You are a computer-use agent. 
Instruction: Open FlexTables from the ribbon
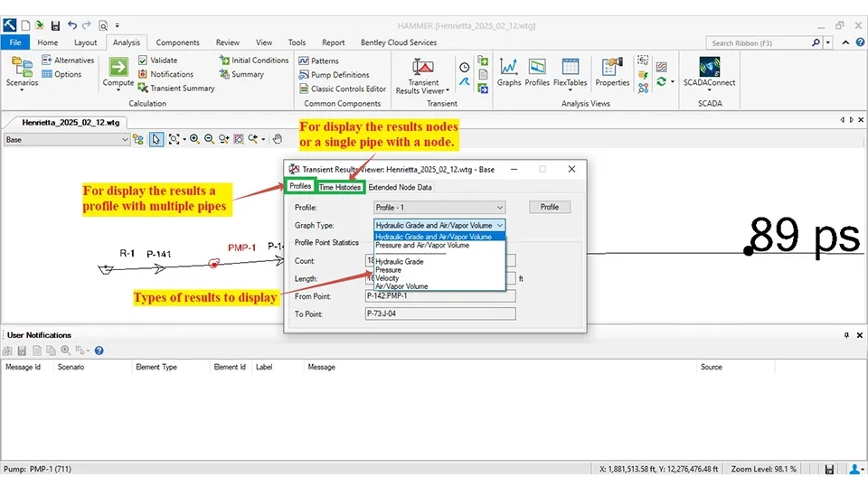pos(570,71)
